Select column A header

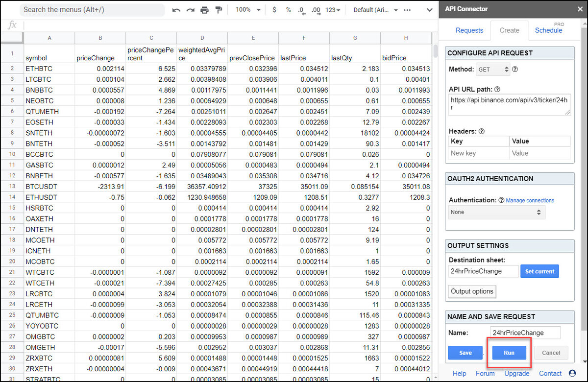point(49,38)
